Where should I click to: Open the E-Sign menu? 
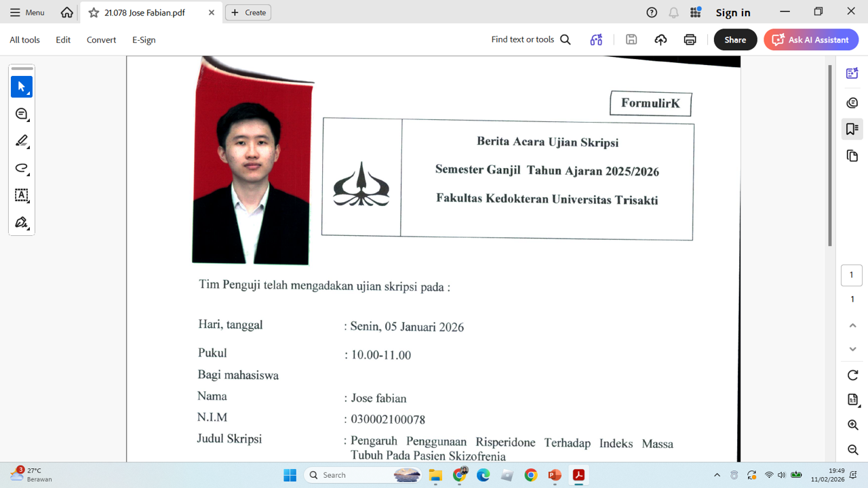[144, 40]
